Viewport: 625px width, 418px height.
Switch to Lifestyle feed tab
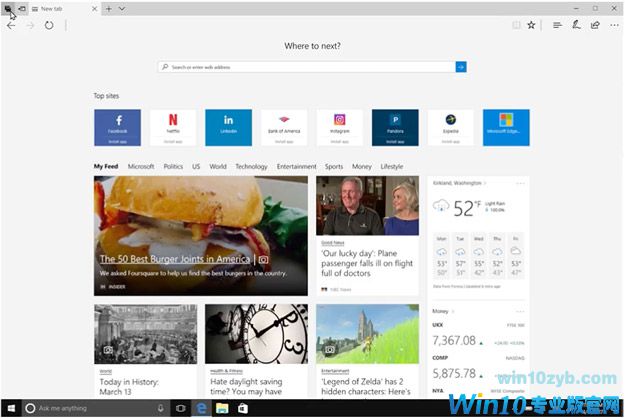(x=392, y=167)
